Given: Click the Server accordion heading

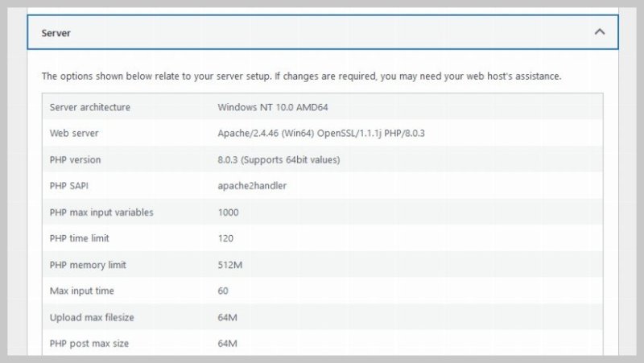Looking at the screenshot, I should [323, 32].
